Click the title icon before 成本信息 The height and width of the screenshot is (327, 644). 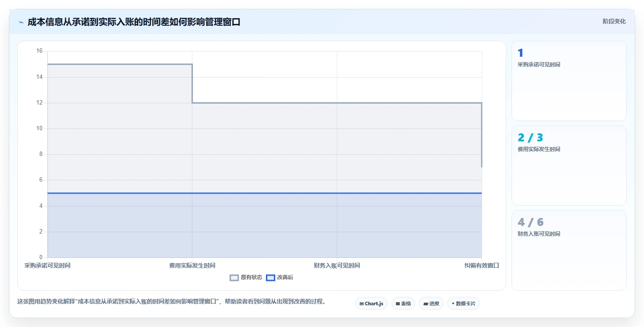(x=21, y=22)
